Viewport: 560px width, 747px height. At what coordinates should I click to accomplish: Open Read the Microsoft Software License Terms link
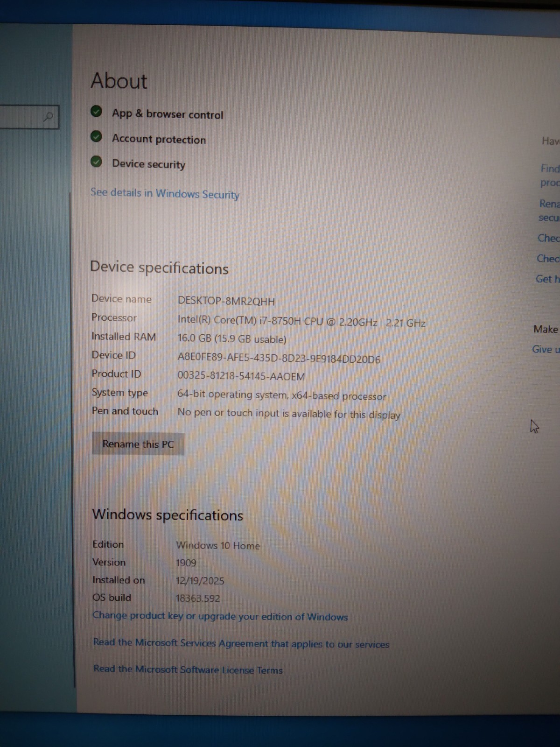tap(188, 669)
